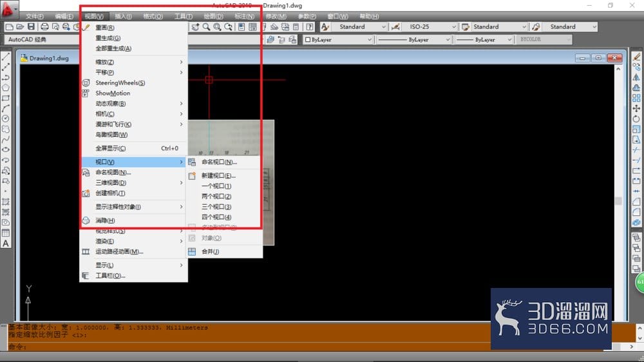Click the Zoom realtime magnifier icon
This screenshot has width=644, height=362.
pos(206,26)
